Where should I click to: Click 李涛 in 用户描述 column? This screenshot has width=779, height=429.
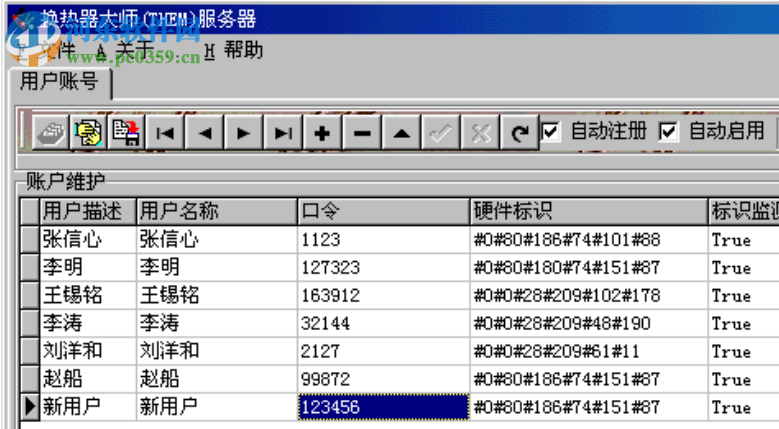pyautogui.click(x=88, y=324)
